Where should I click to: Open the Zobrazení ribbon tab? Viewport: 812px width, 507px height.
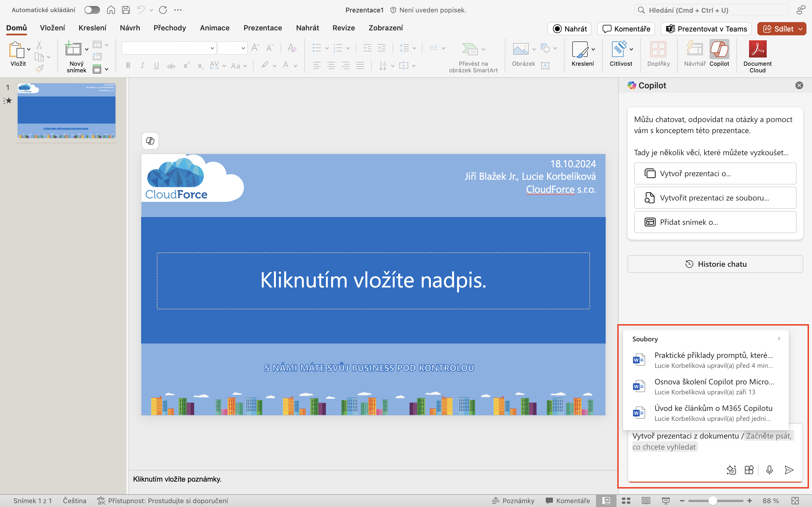click(x=386, y=28)
